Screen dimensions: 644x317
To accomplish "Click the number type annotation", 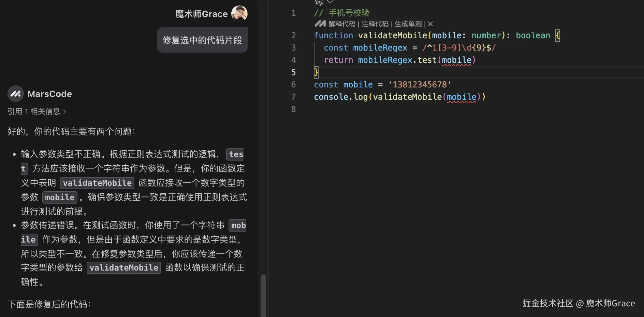I will pyautogui.click(x=486, y=36).
